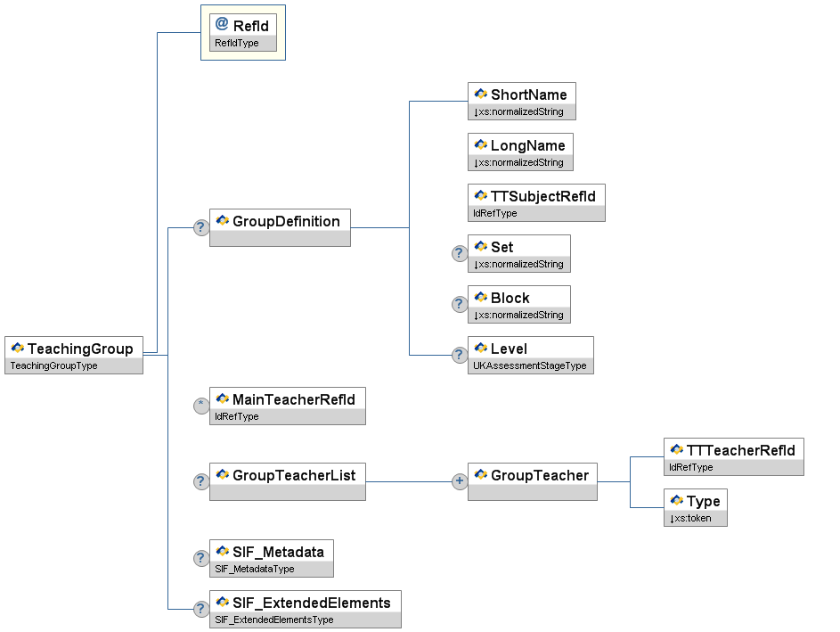
Task: Select the SIF_ExtendedElements node
Action: click(311, 603)
